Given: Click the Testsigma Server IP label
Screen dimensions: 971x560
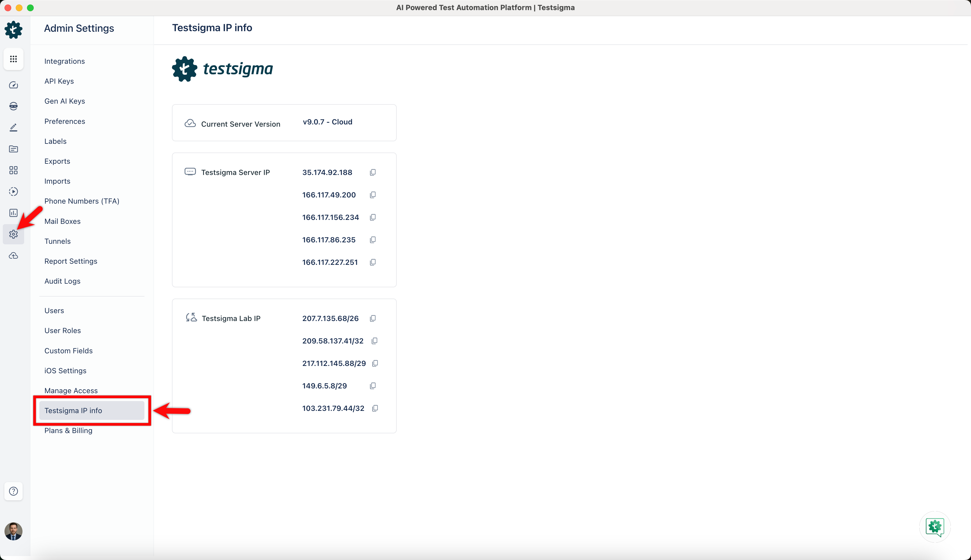Looking at the screenshot, I should tap(235, 172).
